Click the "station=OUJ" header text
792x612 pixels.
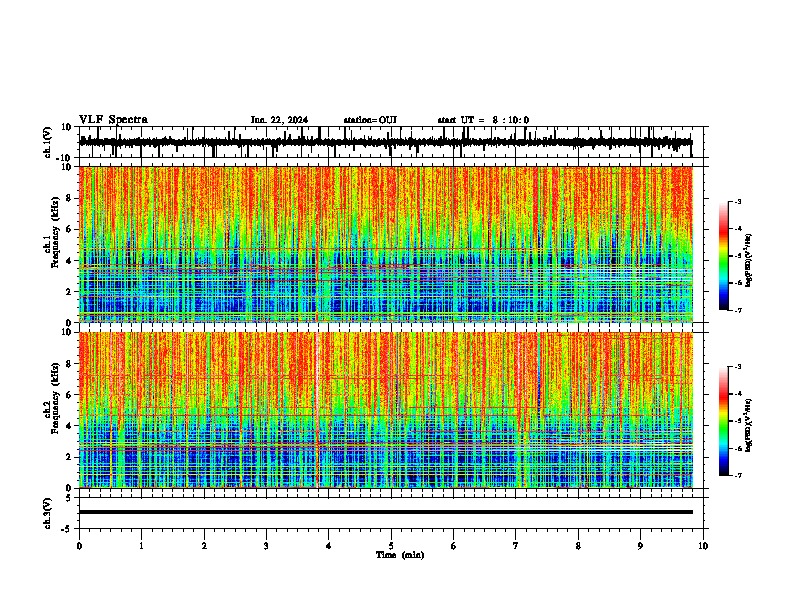pyautogui.click(x=370, y=120)
